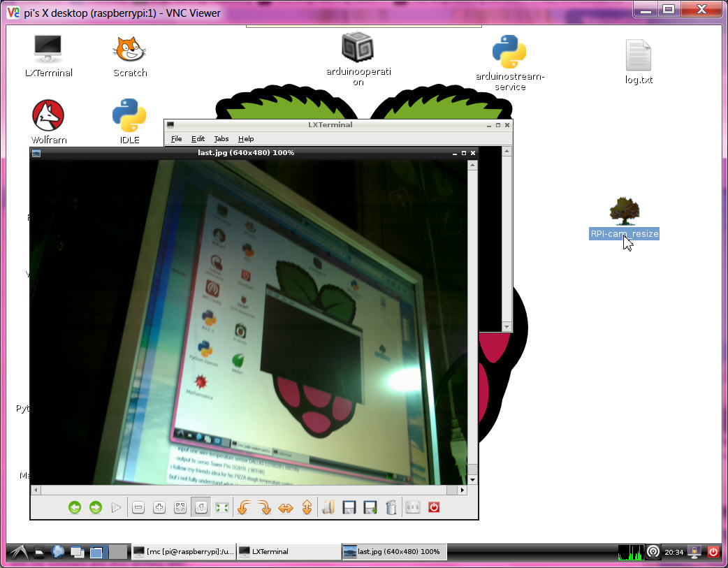
Task: Delete the image with trash icon
Action: 391,508
